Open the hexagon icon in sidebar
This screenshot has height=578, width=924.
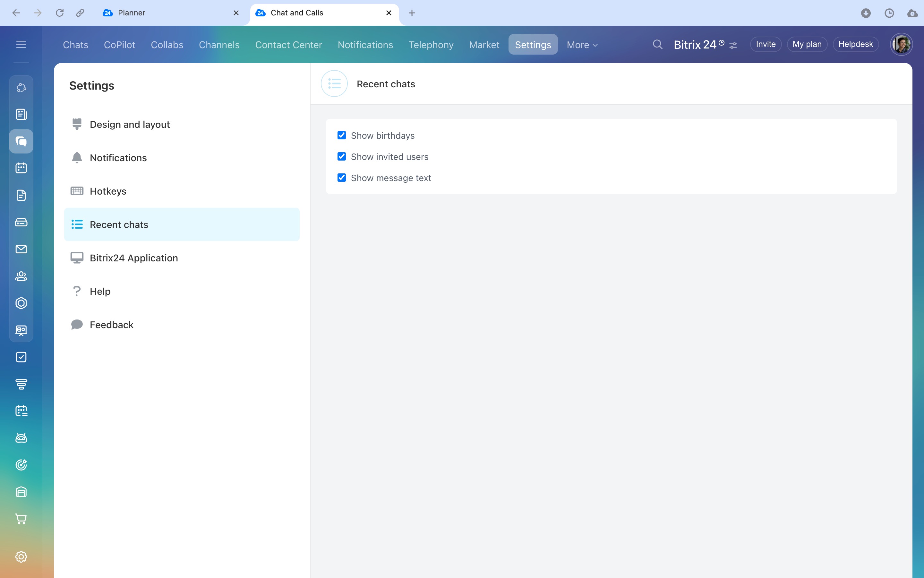click(21, 303)
